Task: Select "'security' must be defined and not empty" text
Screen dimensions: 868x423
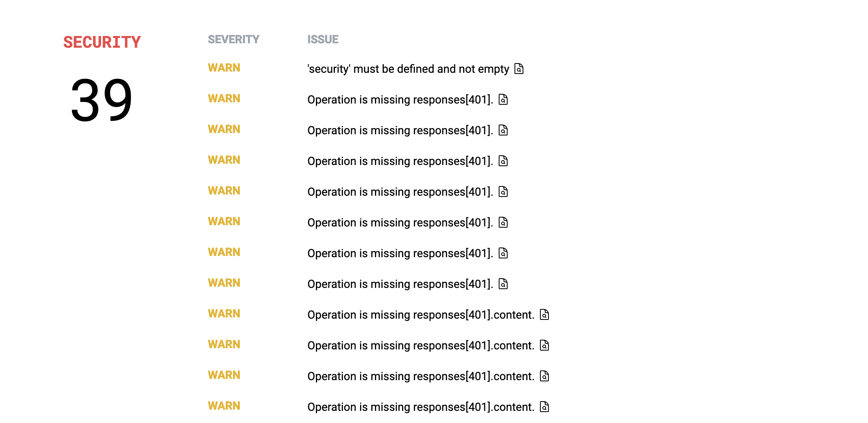Action: click(x=408, y=69)
